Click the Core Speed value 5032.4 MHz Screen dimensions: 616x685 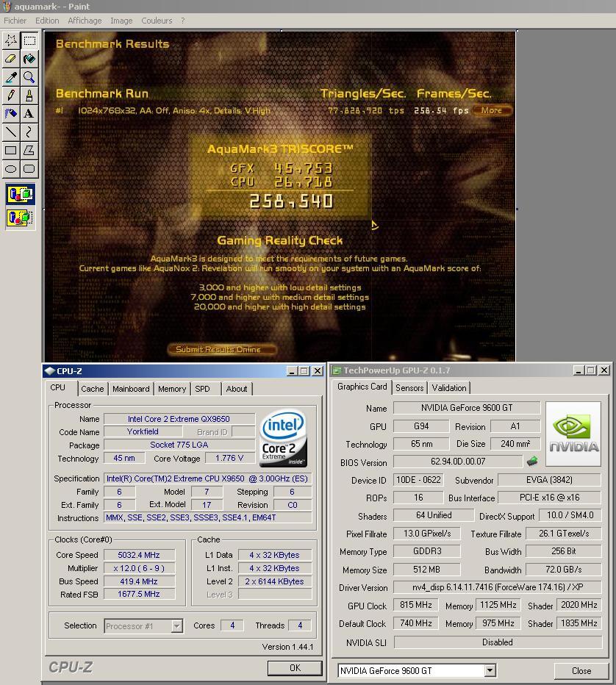point(139,555)
